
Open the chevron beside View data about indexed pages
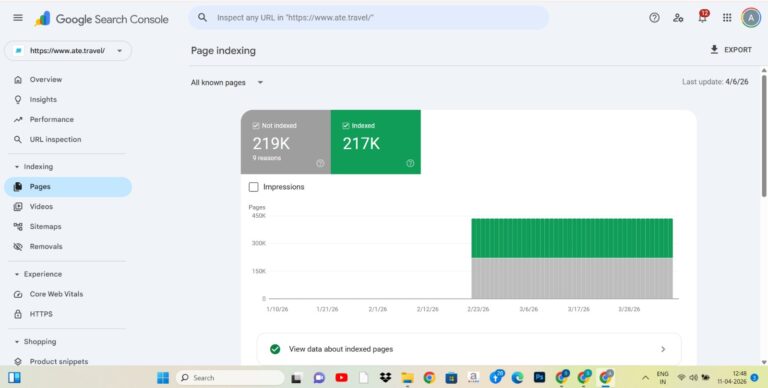coord(663,349)
